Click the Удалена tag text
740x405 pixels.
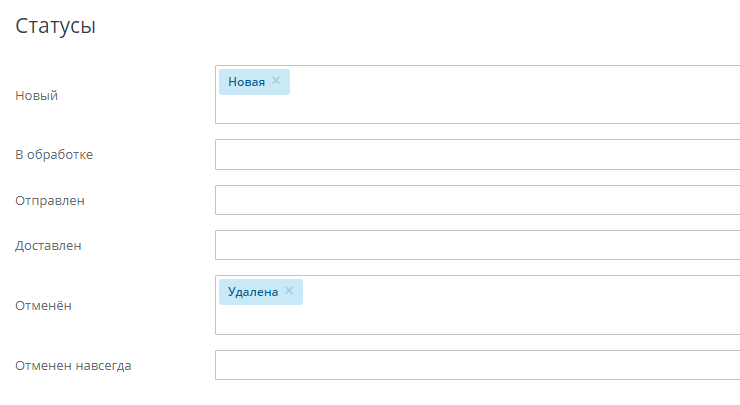pos(252,292)
